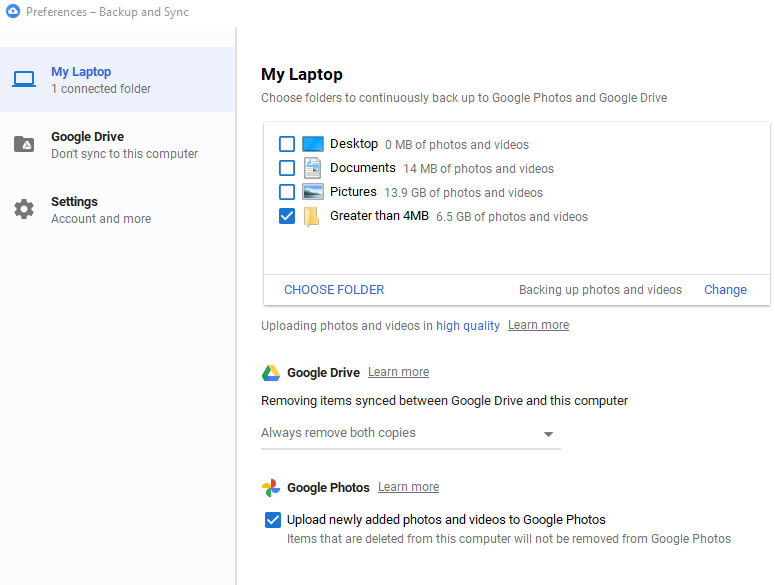Click the Google Photos pinwheel logo
775x585 pixels.
pos(270,488)
